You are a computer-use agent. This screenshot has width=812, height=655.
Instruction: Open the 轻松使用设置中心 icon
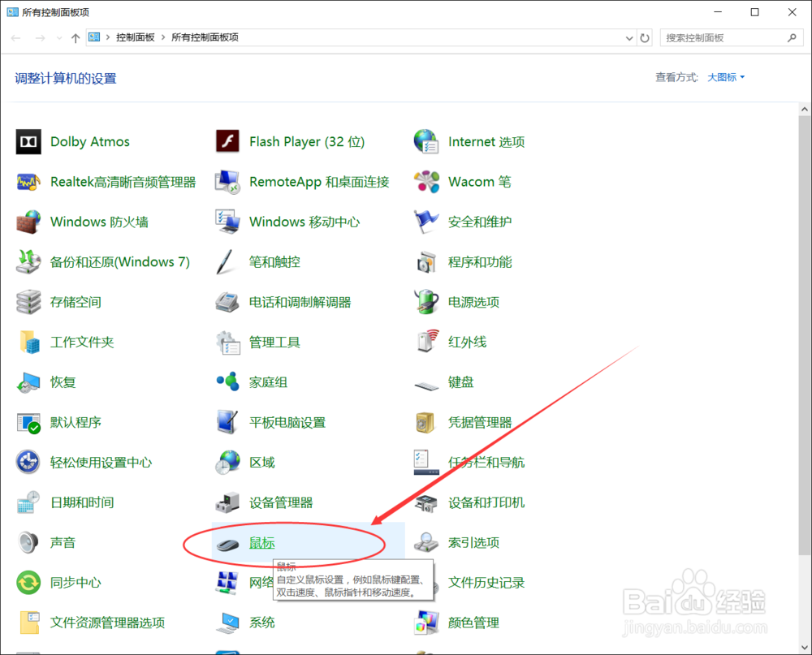tap(28, 462)
